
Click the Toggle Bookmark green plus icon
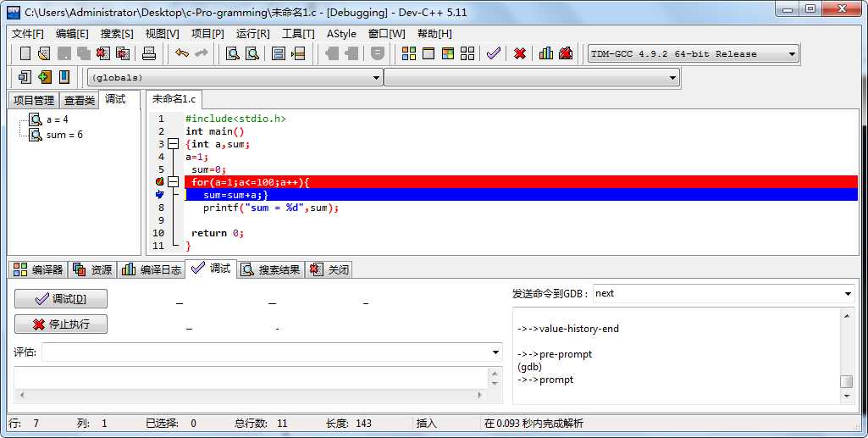tap(45, 76)
